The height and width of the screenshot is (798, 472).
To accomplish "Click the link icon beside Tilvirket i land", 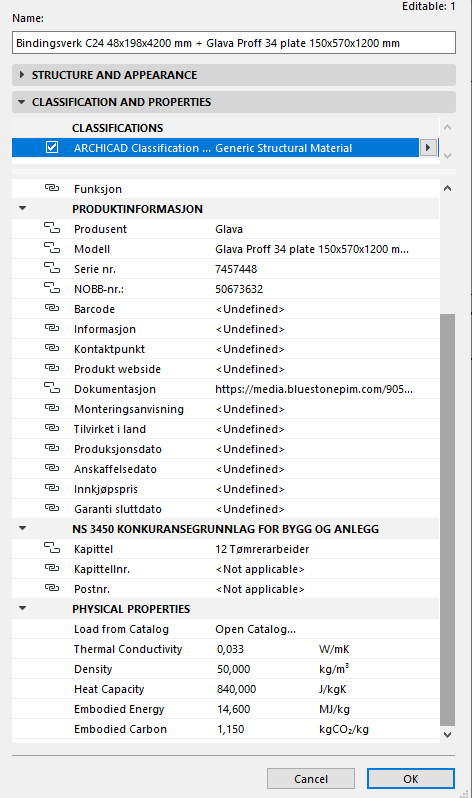I will click(51, 428).
